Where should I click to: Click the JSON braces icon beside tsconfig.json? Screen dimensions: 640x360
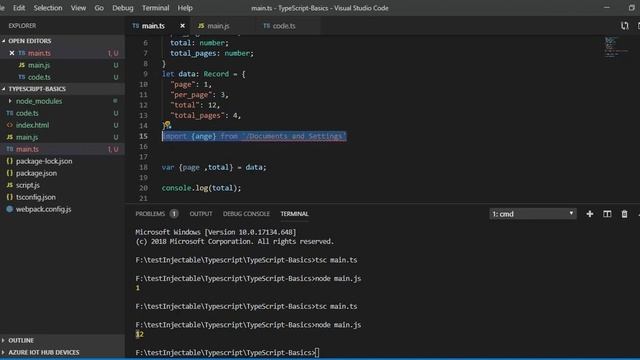click(x=10, y=197)
